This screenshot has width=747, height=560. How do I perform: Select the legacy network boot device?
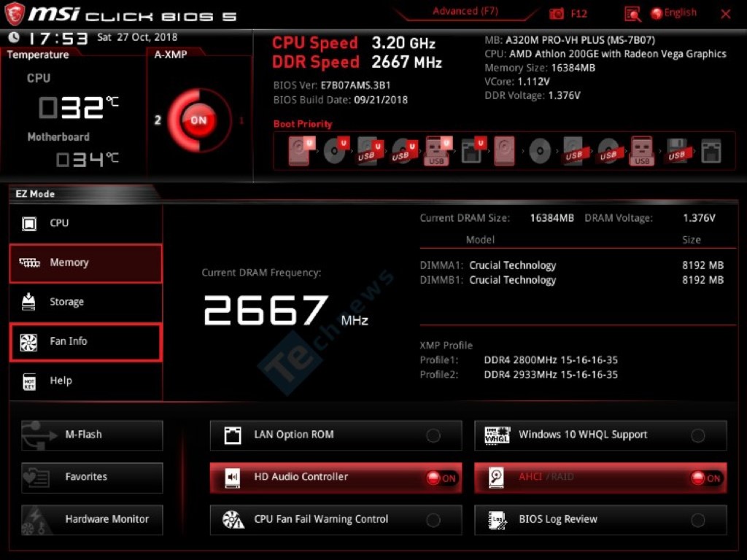click(x=711, y=152)
